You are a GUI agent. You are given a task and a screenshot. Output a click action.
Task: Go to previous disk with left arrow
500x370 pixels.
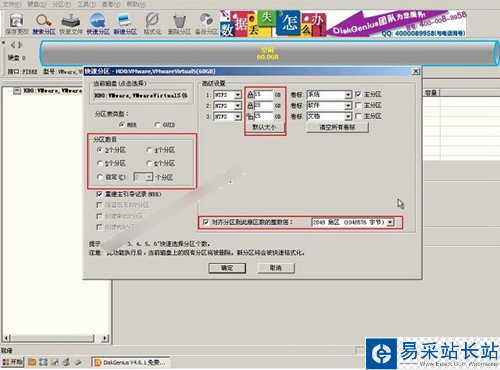(13, 45)
